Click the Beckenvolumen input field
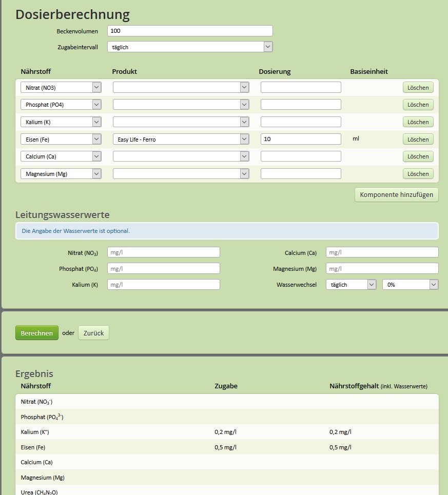 point(190,31)
